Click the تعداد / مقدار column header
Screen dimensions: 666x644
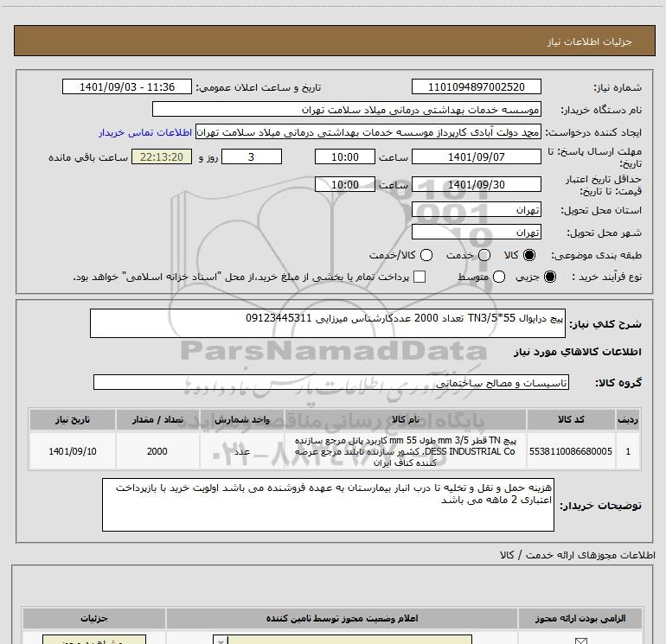[157, 420]
